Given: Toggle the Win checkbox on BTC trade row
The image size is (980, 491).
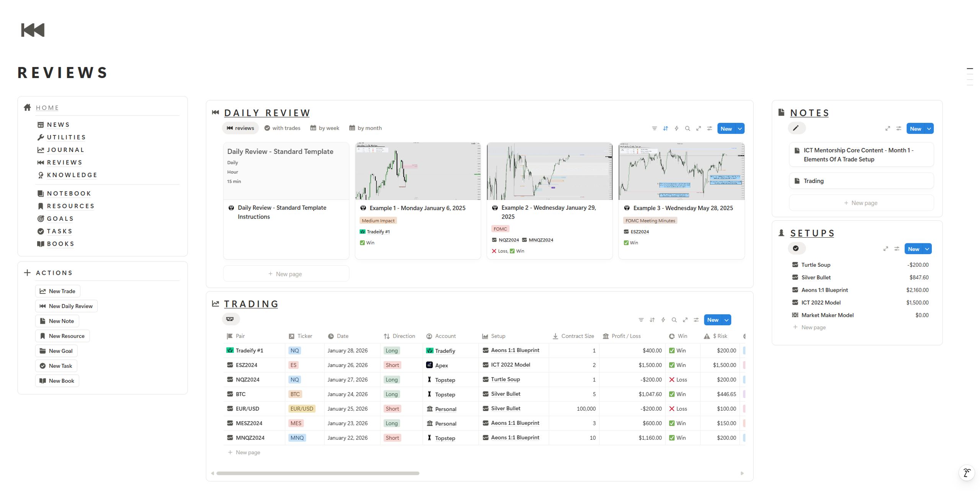Looking at the screenshot, I should (672, 394).
